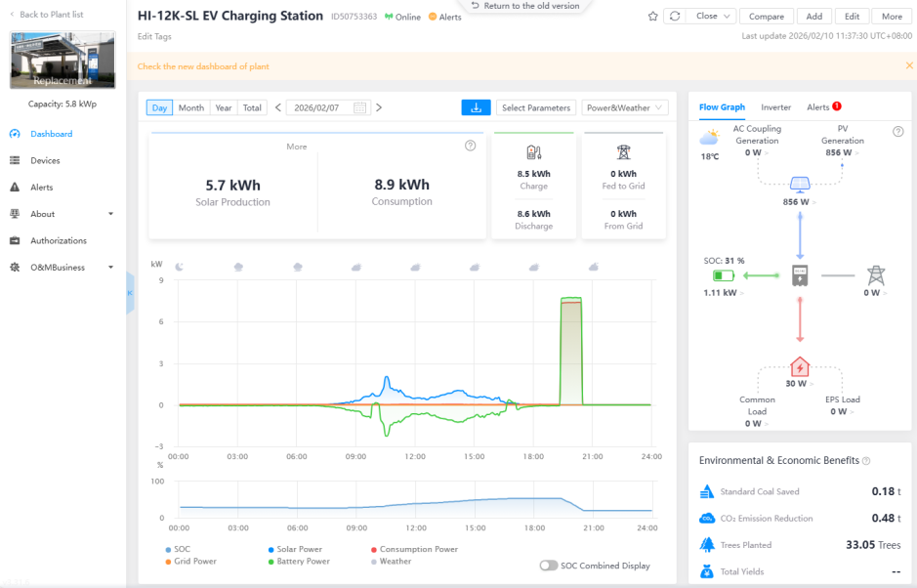The width and height of the screenshot is (917, 588).
Task: Switch to the Inverter tab
Action: click(775, 107)
